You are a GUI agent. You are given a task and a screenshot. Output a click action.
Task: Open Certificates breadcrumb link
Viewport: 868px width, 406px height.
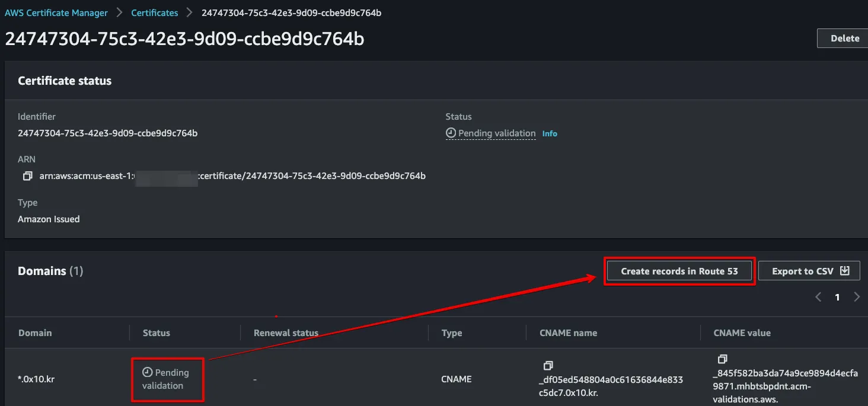(x=155, y=12)
